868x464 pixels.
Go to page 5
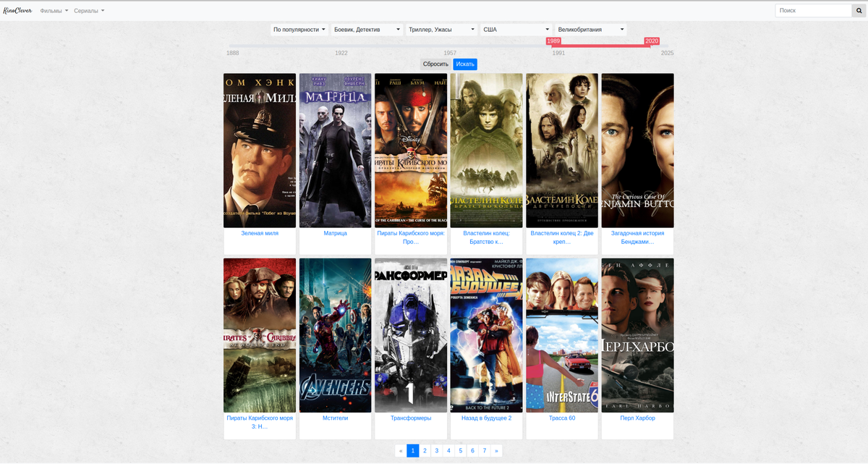coord(461,450)
